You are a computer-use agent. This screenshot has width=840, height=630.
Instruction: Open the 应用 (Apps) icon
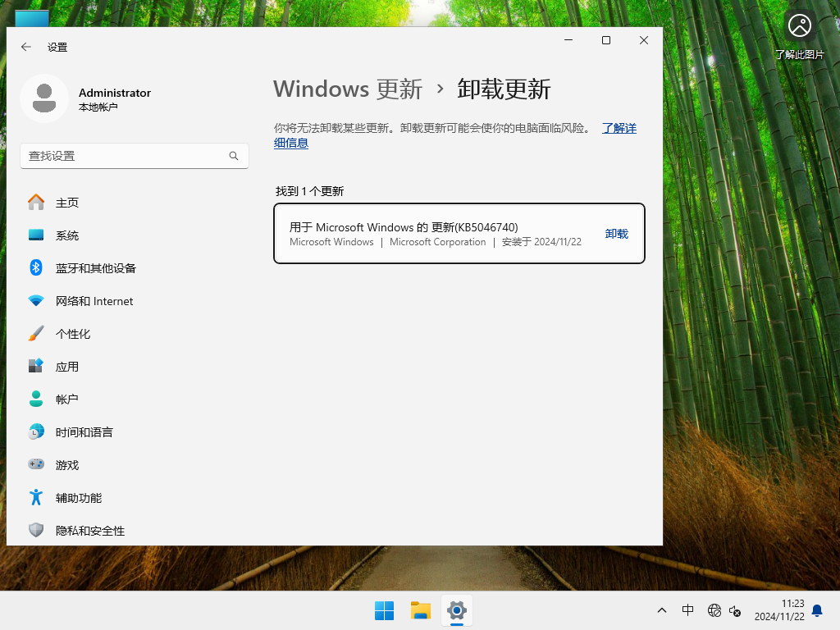(36, 367)
